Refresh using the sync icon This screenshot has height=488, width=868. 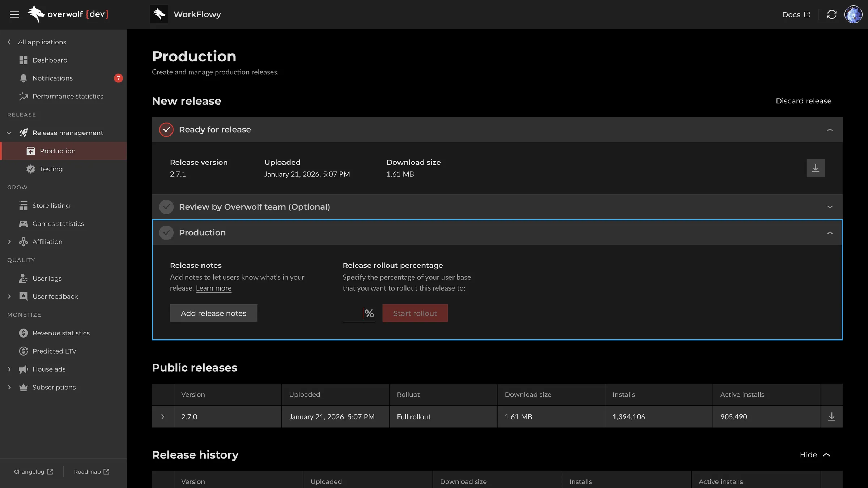[x=832, y=14]
